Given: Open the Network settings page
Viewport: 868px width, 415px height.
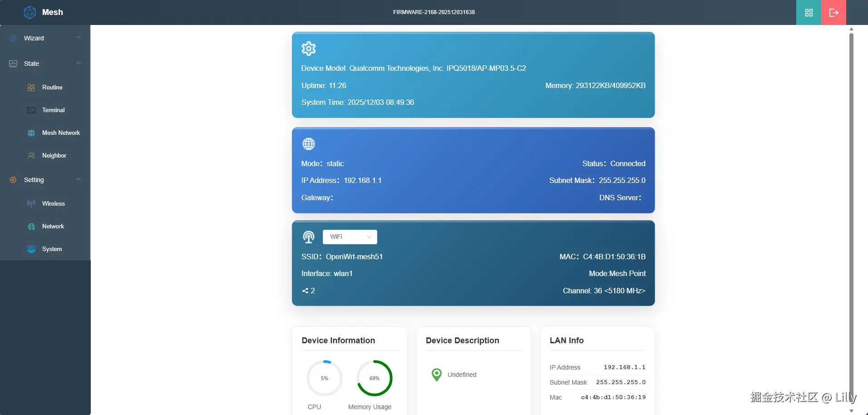Looking at the screenshot, I should pyautogui.click(x=45, y=227).
